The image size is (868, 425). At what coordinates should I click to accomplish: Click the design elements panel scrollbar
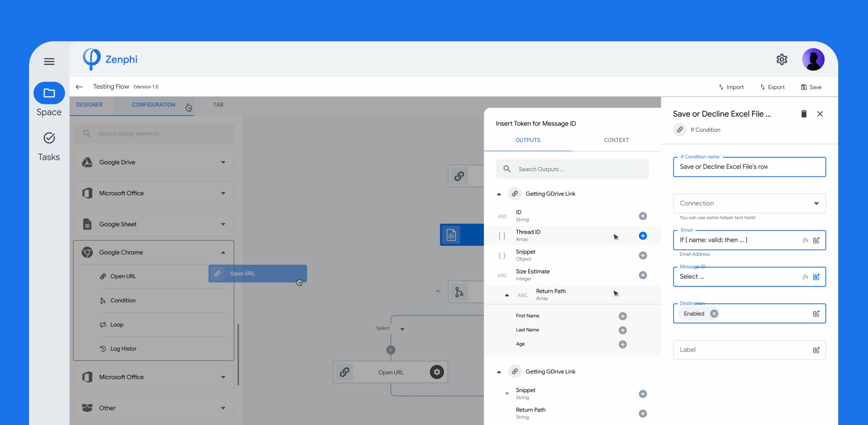238,355
